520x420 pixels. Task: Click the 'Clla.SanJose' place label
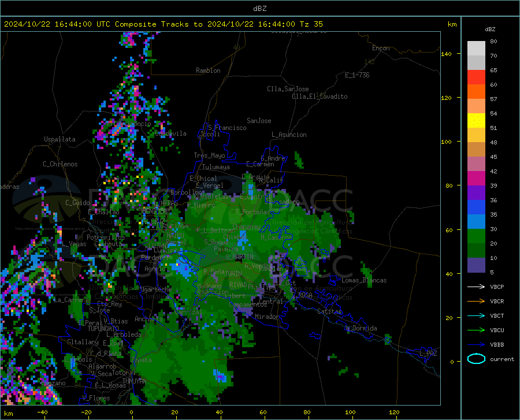point(288,89)
